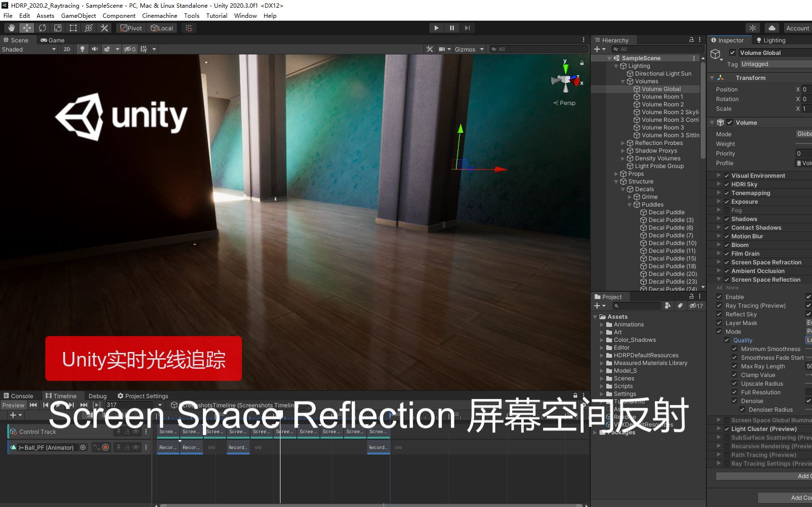Open the custom editor tools icon
Viewport: 812px width, 507px height.
(104, 28)
